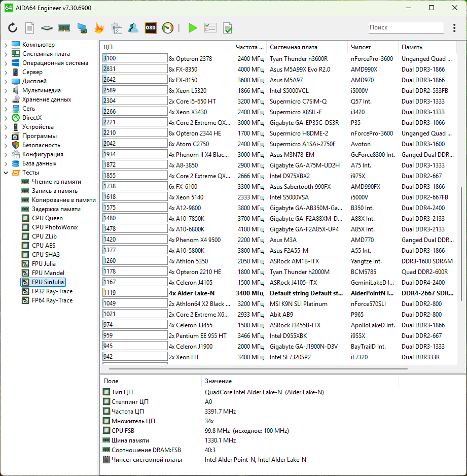The width and height of the screenshot is (467, 476).
Task: Click the memory module toolbar icon
Action: coord(64,28)
